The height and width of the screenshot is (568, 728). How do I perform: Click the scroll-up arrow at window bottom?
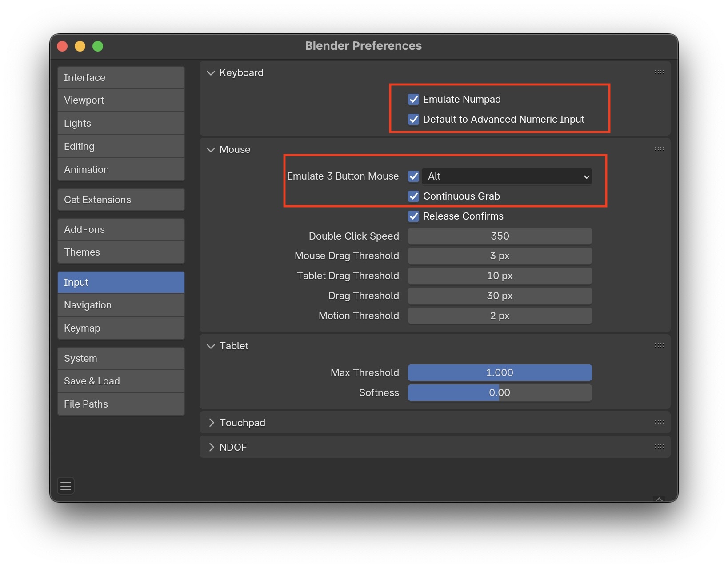[659, 499]
